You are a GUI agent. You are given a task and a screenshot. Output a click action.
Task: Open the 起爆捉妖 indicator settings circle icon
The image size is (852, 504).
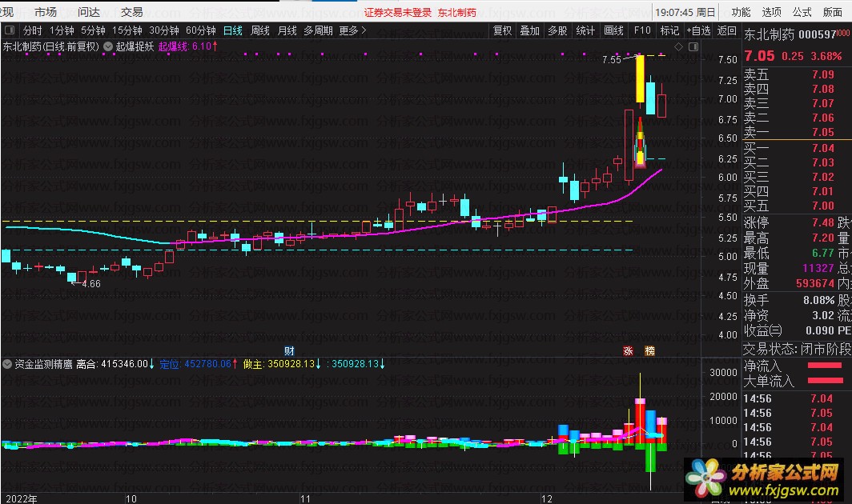[x=108, y=46]
